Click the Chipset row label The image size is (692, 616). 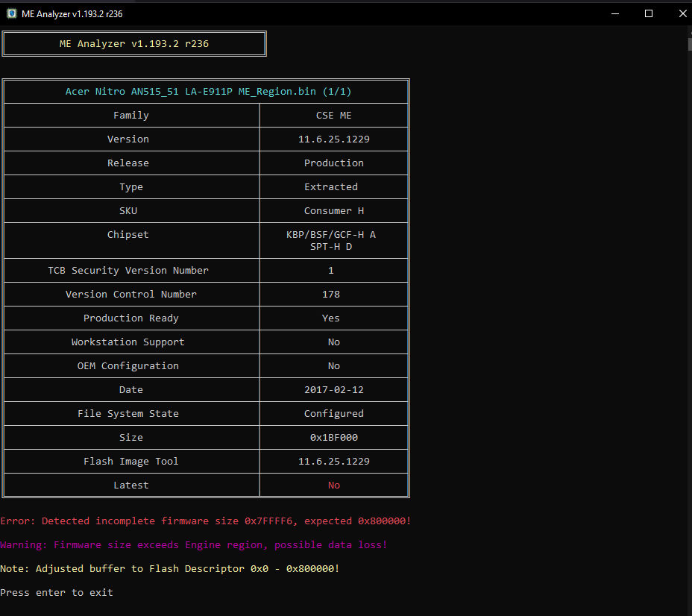[128, 234]
